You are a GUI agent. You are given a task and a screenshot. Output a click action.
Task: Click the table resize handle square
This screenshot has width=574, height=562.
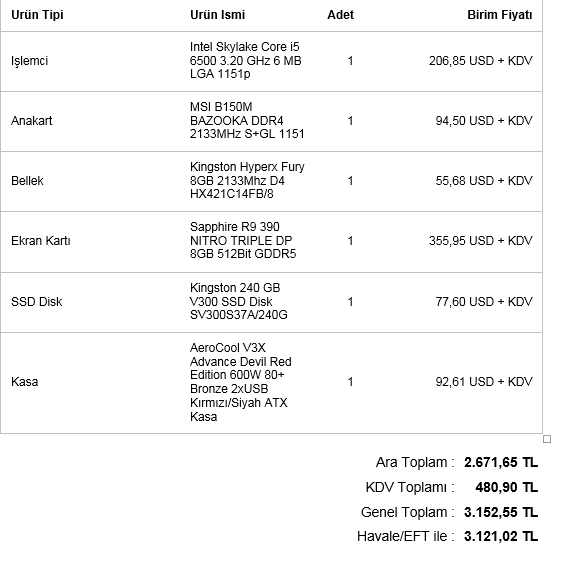[547, 439]
